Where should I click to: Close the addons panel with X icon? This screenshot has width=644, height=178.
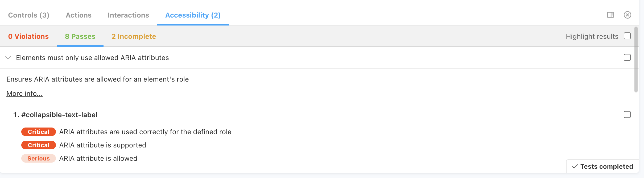pos(628,15)
